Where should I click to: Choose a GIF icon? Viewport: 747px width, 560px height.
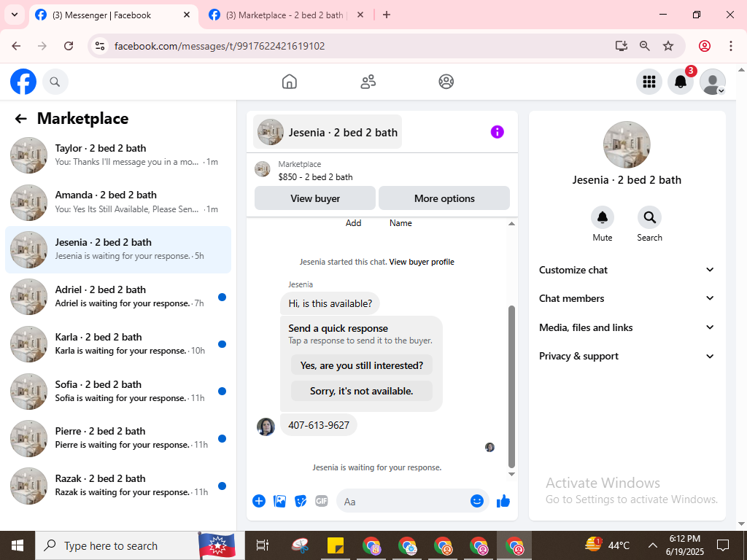322,501
